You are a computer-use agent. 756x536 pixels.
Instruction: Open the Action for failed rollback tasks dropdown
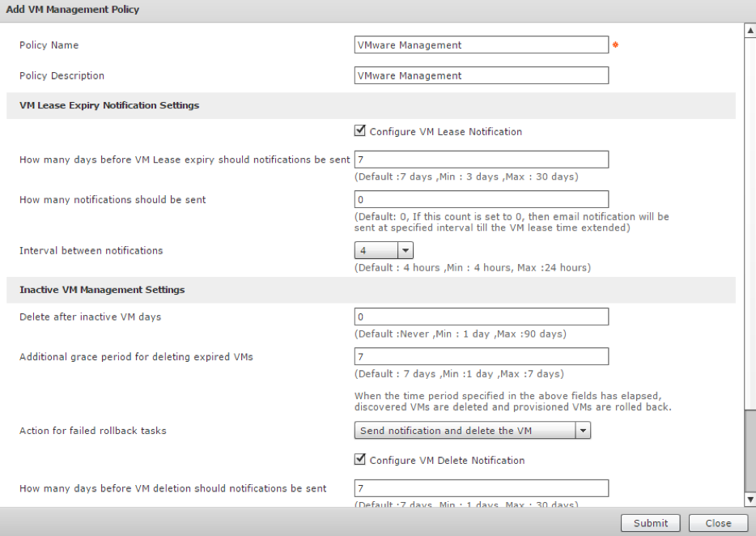[x=583, y=430]
